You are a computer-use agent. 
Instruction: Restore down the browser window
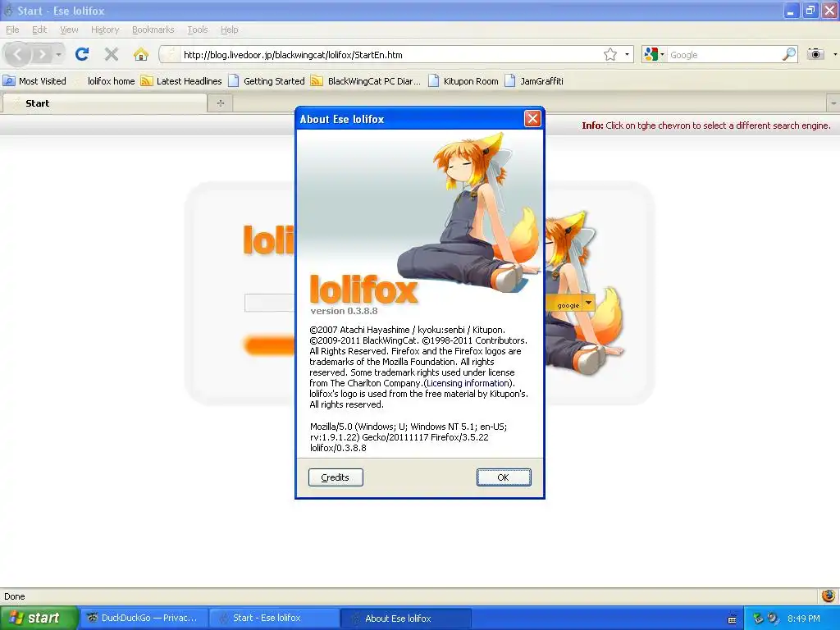tap(810, 10)
